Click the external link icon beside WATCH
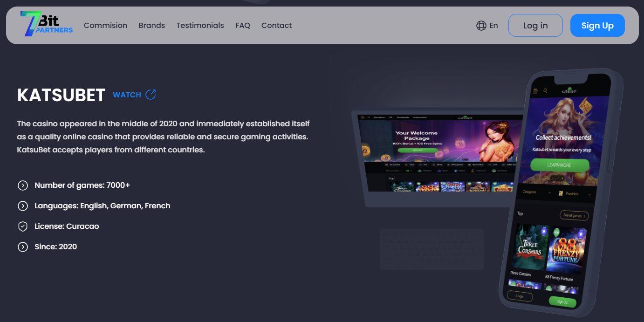This screenshot has width=644, height=322. tap(151, 95)
